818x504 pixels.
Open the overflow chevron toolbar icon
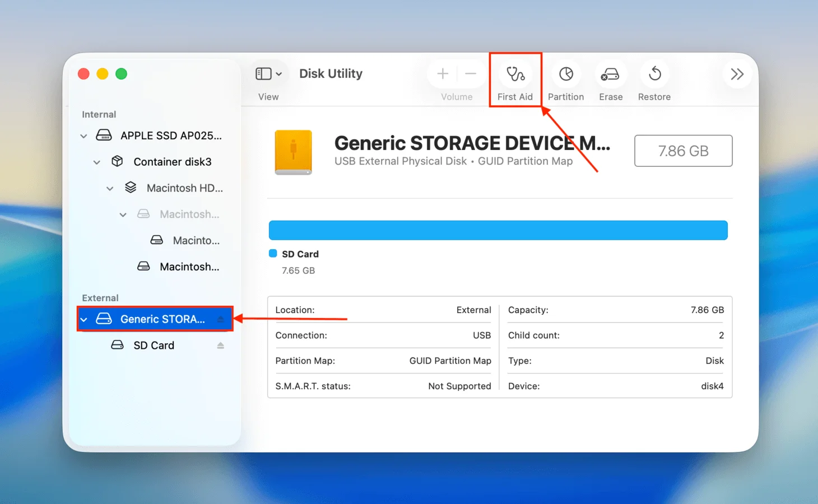coord(737,73)
